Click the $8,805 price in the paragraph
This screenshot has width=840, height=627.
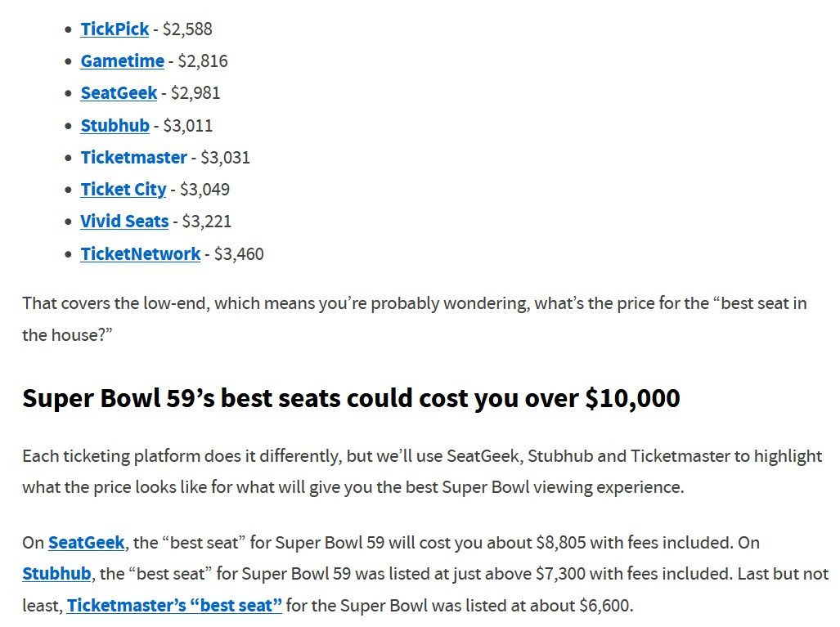[561, 543]
